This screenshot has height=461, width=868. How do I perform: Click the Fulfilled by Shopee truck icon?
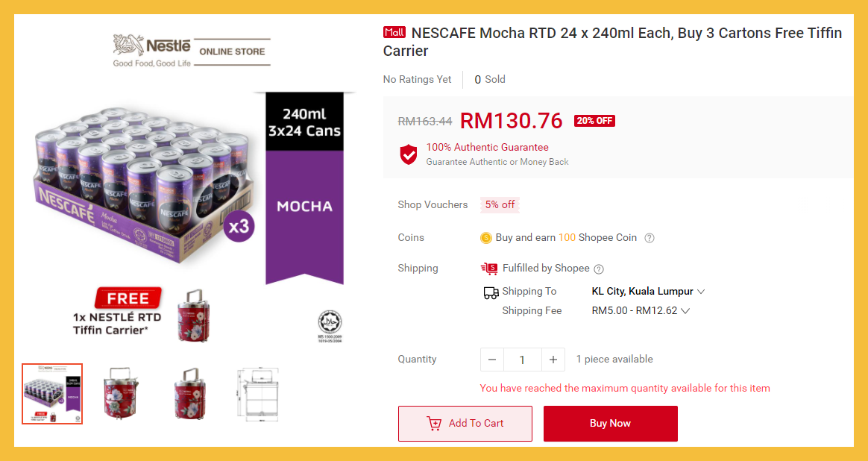(490, 269)
